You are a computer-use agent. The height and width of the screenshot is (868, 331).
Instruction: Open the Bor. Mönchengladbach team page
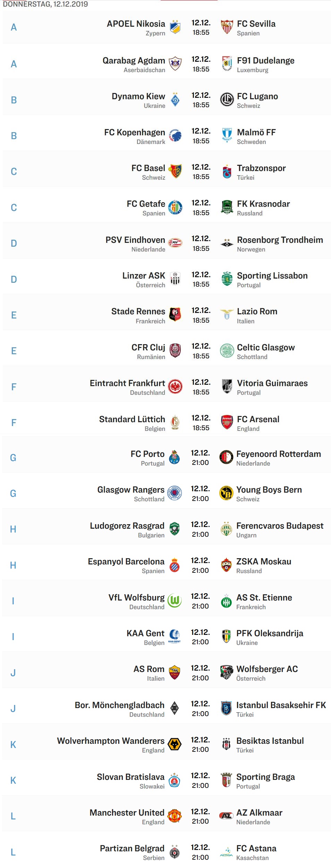[120, 705]
